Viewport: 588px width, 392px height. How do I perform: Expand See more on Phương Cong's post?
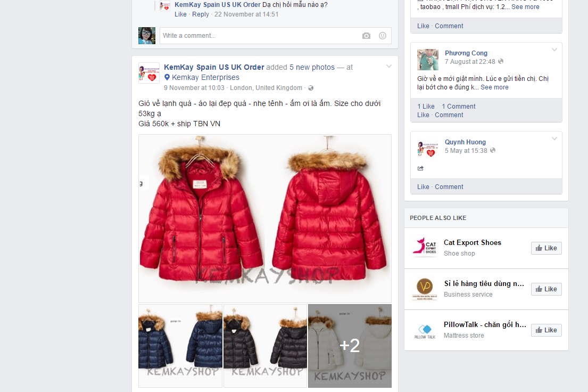pyautogui.click(x=494, y=87)
